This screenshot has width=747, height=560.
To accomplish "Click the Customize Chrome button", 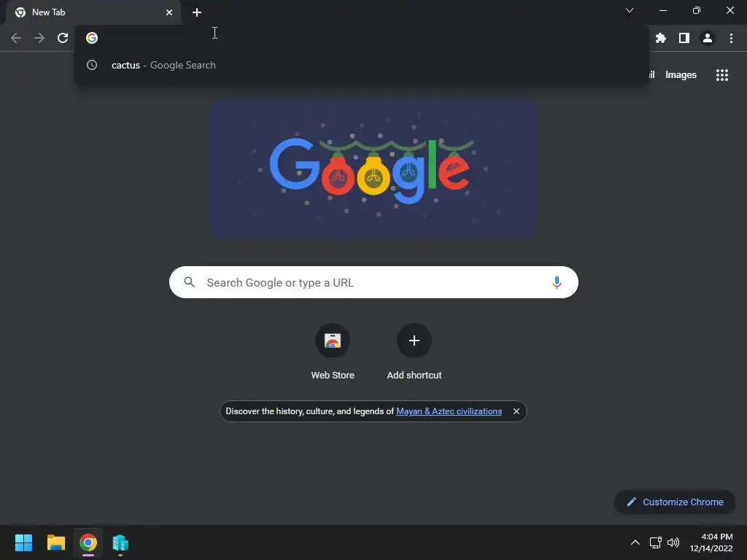I will pyautogui.click(x=675, y=502).
